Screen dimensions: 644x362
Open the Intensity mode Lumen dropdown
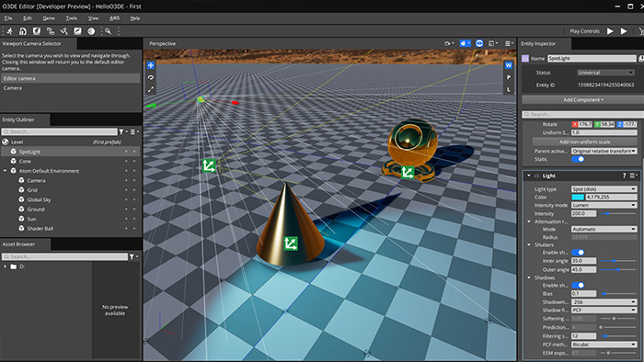pyautogui.click(x=604, y=205)
